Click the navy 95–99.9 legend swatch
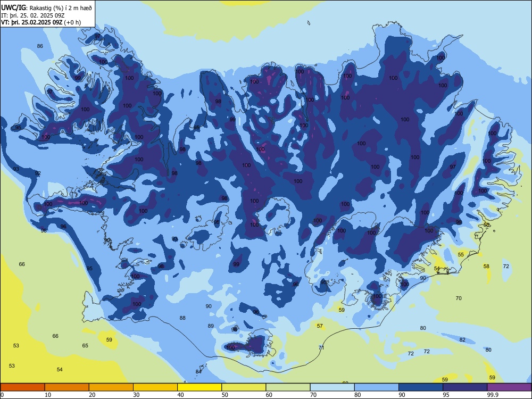532x399 pixels. click(x=465, y=387)
